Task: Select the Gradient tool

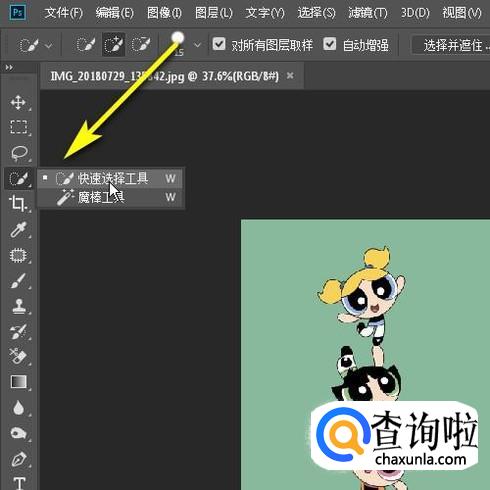Action: point(19,382)
